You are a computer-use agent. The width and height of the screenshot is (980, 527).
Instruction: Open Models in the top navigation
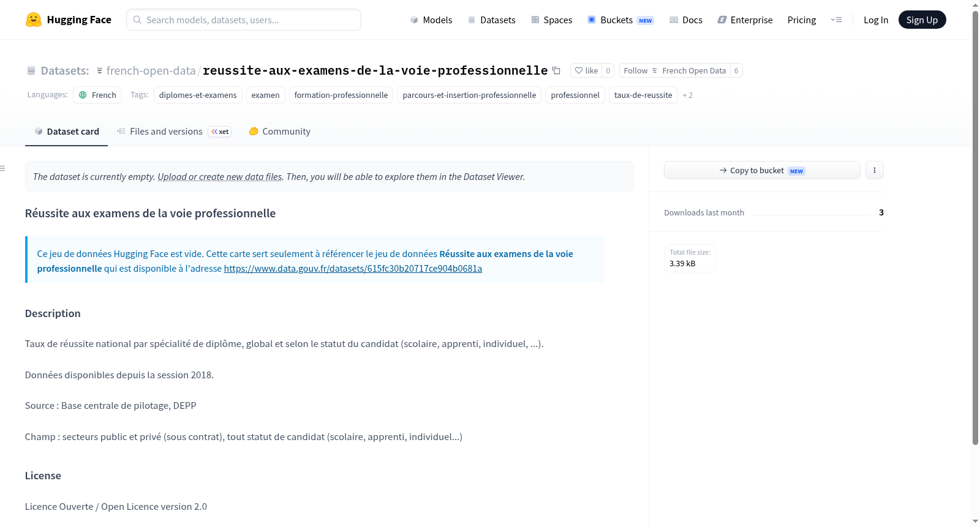431,20
